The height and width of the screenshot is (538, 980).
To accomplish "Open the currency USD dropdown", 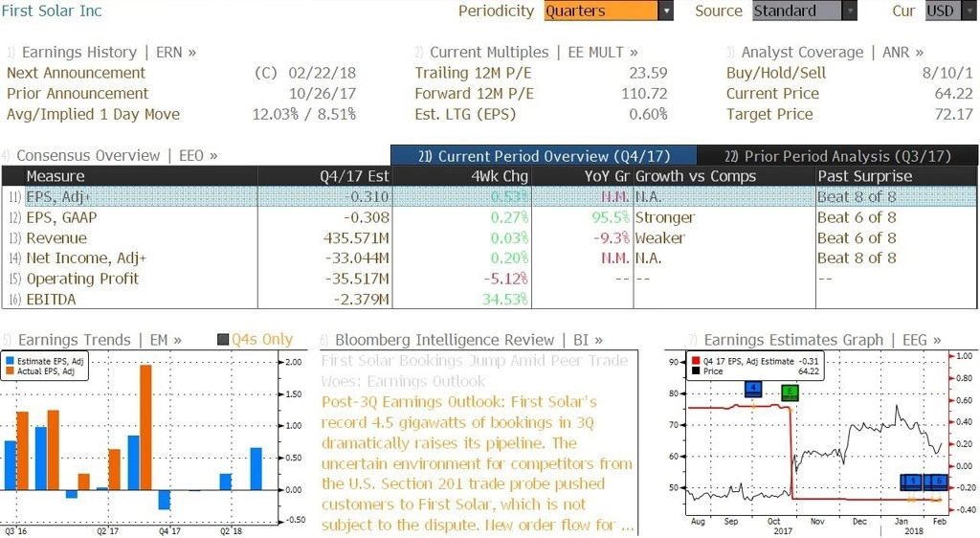I will (x=969, y=11).
